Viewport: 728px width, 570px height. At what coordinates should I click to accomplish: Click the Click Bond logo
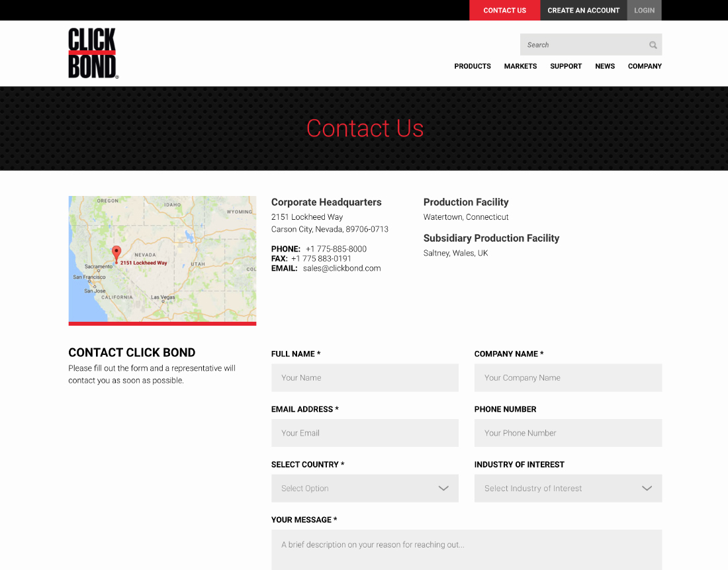tap(93, 54)
